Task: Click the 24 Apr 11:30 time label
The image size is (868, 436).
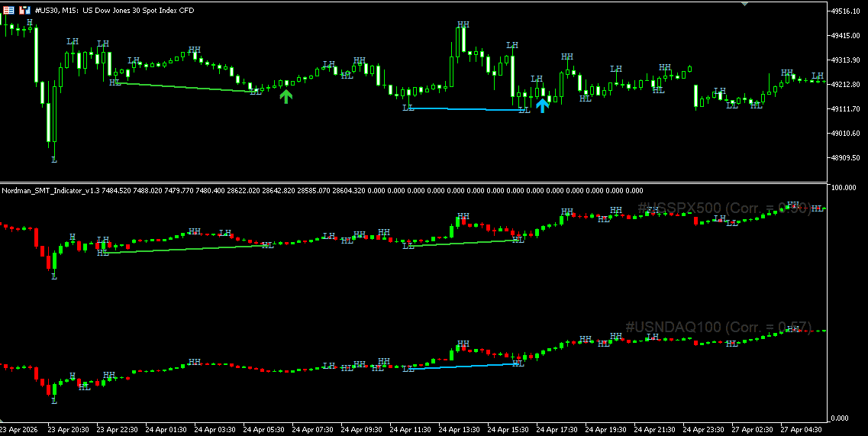Action: 410,429
